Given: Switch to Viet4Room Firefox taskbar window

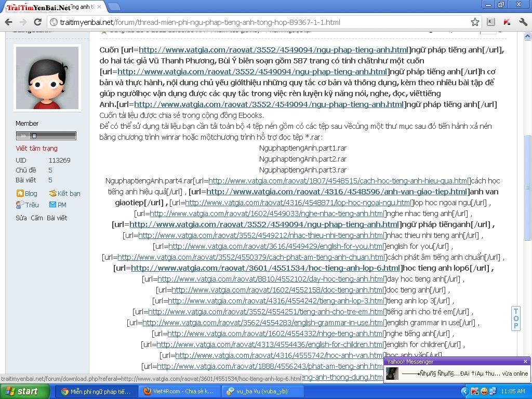Looking at the screenshot, I should point(179,391).
